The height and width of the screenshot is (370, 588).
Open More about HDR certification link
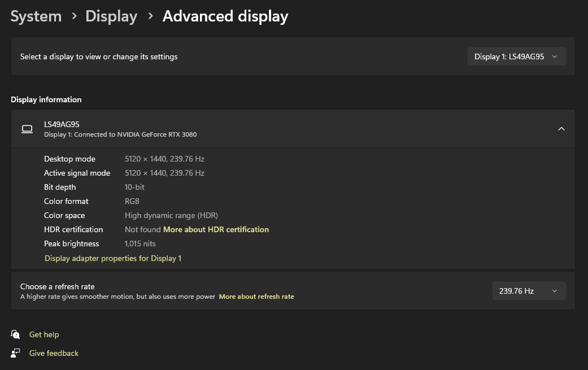[x=216, y=229]
